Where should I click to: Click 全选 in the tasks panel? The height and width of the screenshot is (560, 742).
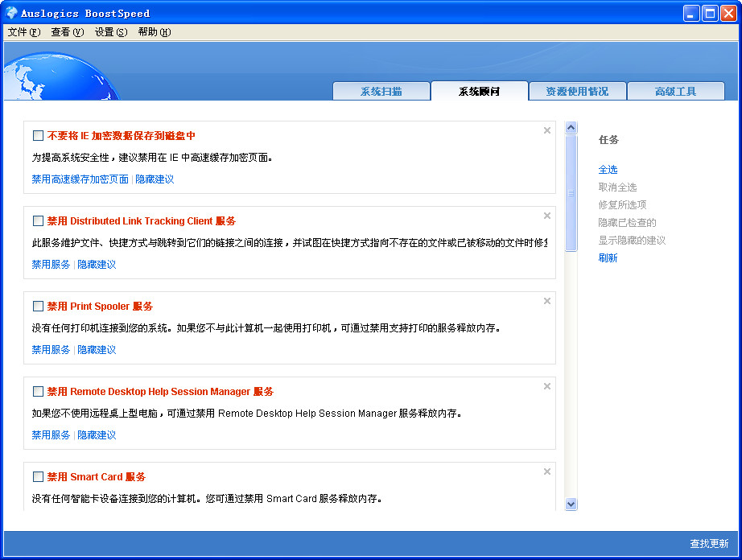(608, 169)
